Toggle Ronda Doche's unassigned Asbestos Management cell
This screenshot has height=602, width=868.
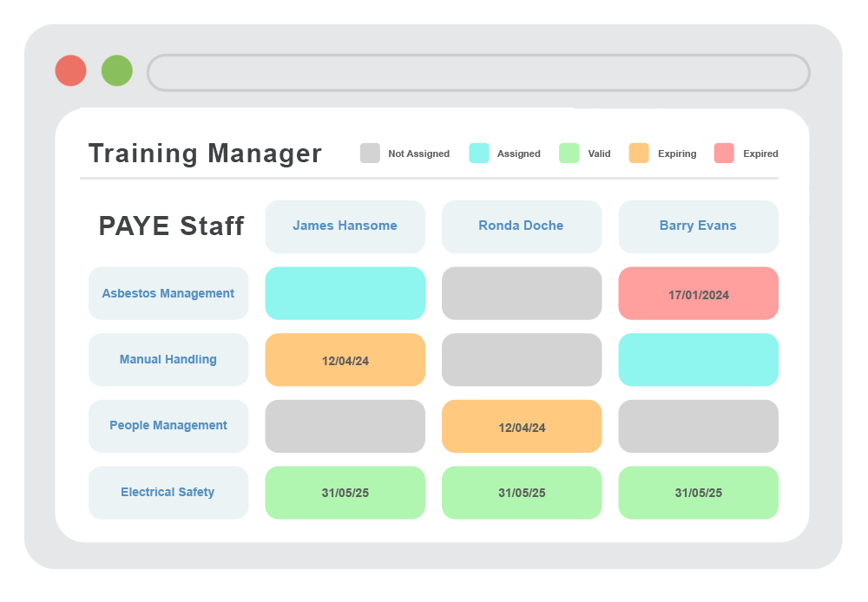tap(521, 293)
